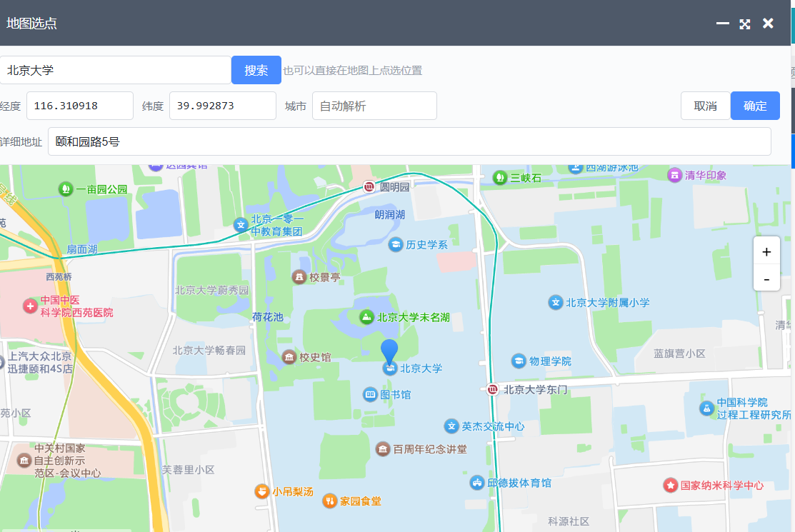795x532 pixels.
Task: Click the 北京大学蔚秀园 label
Action: point(211,291)
